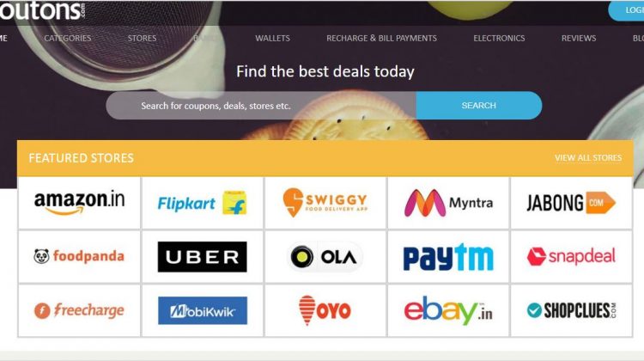
Task: Open the Uber store tile
Action: tap(202, 256)
